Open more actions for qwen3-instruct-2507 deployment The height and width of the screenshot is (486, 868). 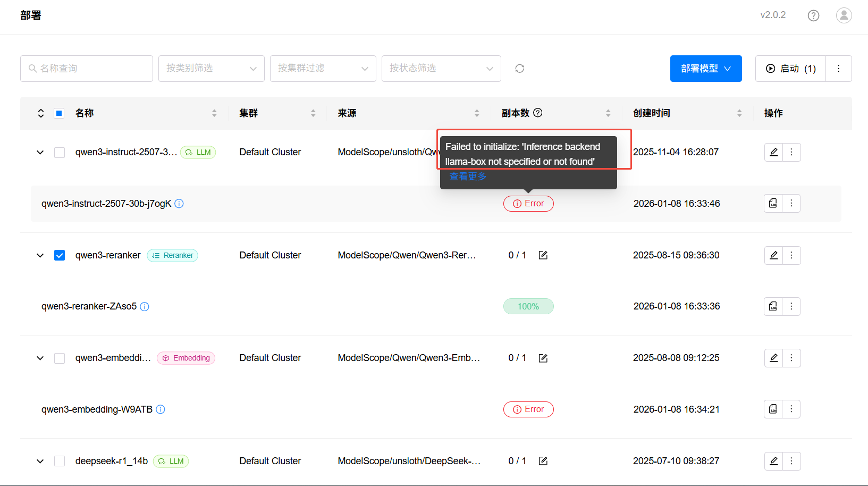tap(791, 152)
